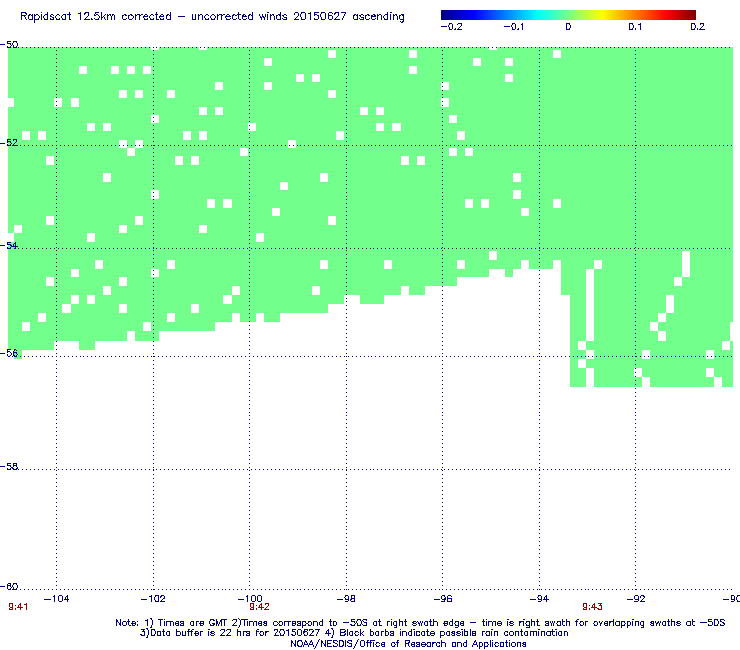Screen dimensions: 740x650
Task: Click the -52 latitude axis label
Action: tap(9, 143)
